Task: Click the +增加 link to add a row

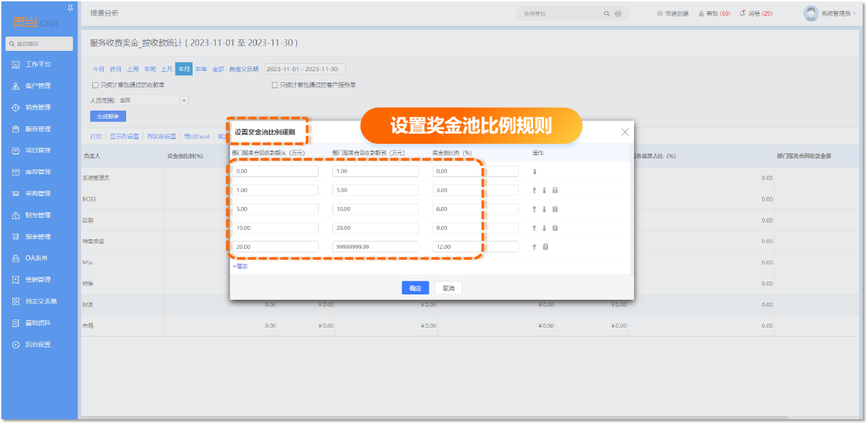Action: (240, 267)
